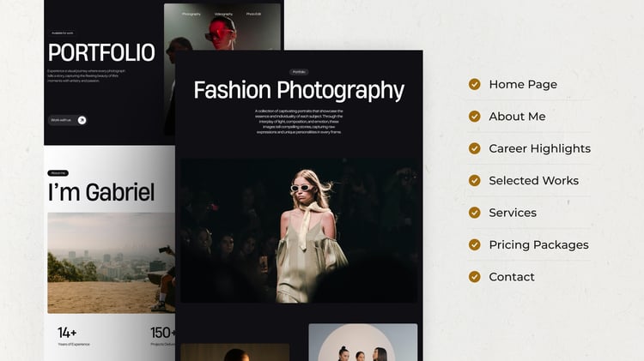Click the About me badge above I'm Gabriel
This screenshot has height=361, width=644.
58,173
